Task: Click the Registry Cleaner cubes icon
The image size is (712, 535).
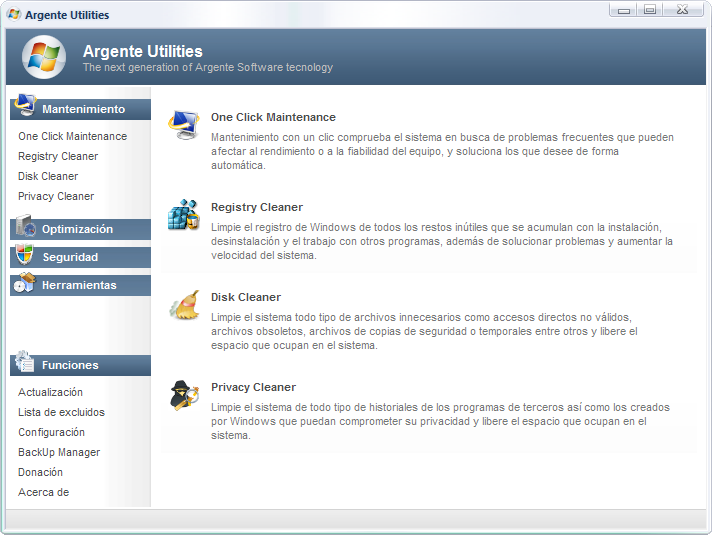Action: point(184,214)
